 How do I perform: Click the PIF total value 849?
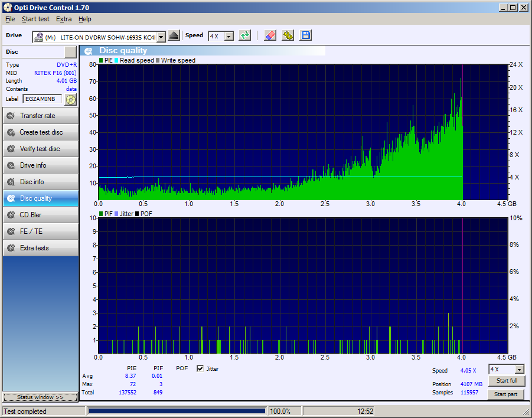pos(158,392)
